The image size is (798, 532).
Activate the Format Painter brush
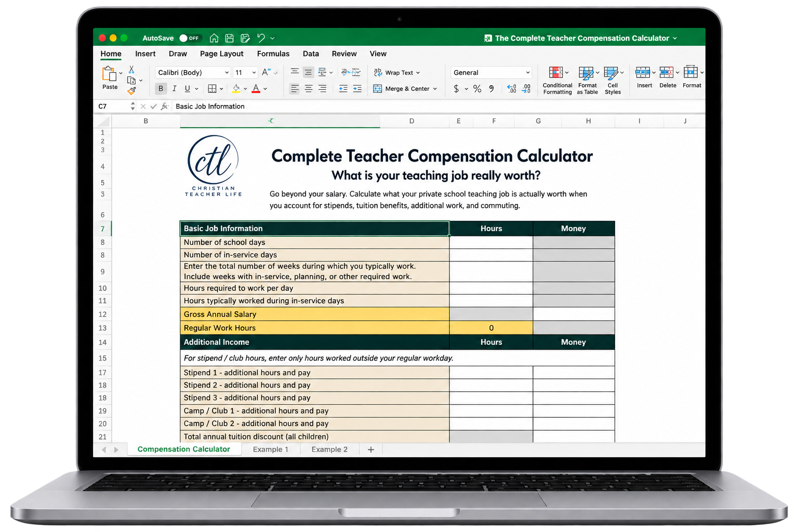point(131,91)
